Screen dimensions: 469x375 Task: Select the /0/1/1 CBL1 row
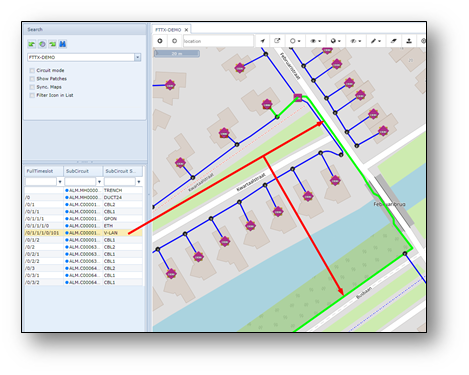84,212
